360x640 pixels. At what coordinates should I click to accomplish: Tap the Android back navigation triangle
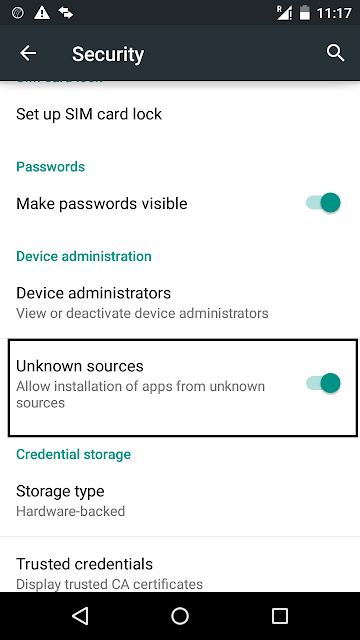point(80,616)
